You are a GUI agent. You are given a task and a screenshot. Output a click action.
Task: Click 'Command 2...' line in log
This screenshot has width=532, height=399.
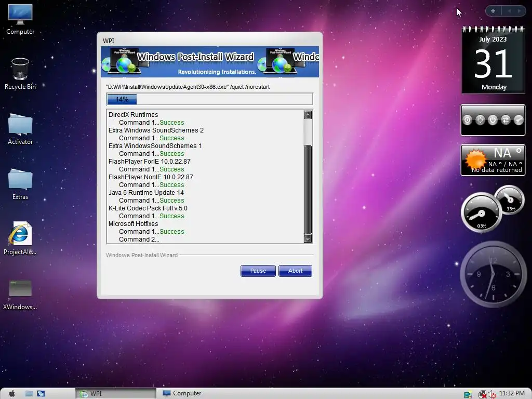tap(139, 240)
